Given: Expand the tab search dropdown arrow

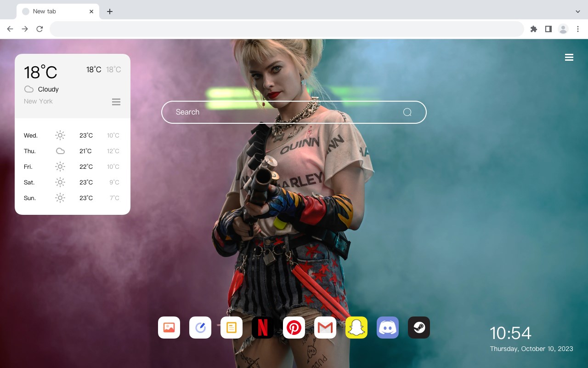Looking at the screenshot, I should click(x=578, y=11).
